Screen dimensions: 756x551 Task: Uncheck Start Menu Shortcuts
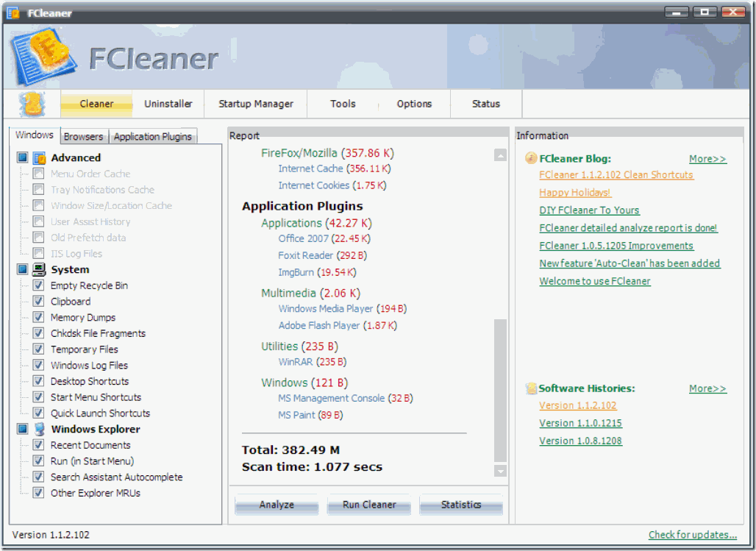38,397
